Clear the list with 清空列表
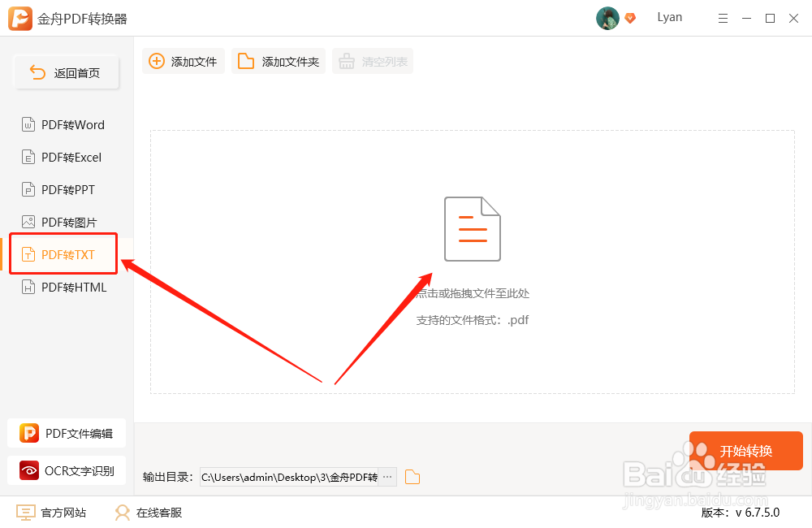Viewport: 812px width, 528px height. click(373, 61)
